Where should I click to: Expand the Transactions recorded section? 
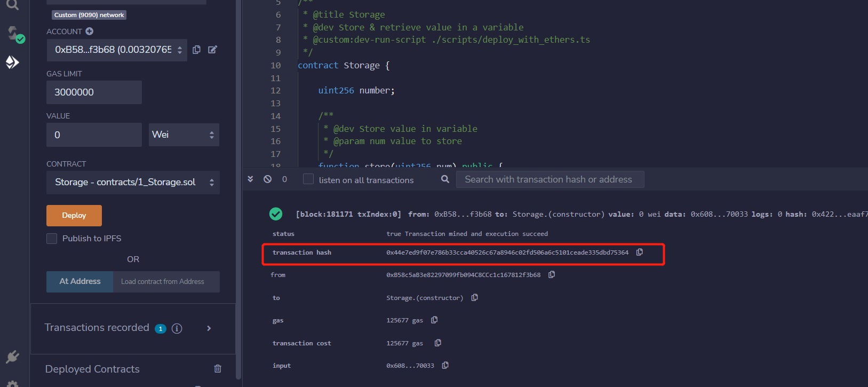[x=209, y=328]
